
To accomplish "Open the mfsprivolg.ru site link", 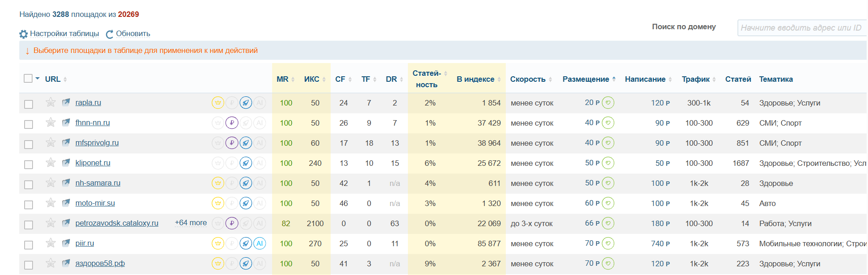I will click(97, 143).
